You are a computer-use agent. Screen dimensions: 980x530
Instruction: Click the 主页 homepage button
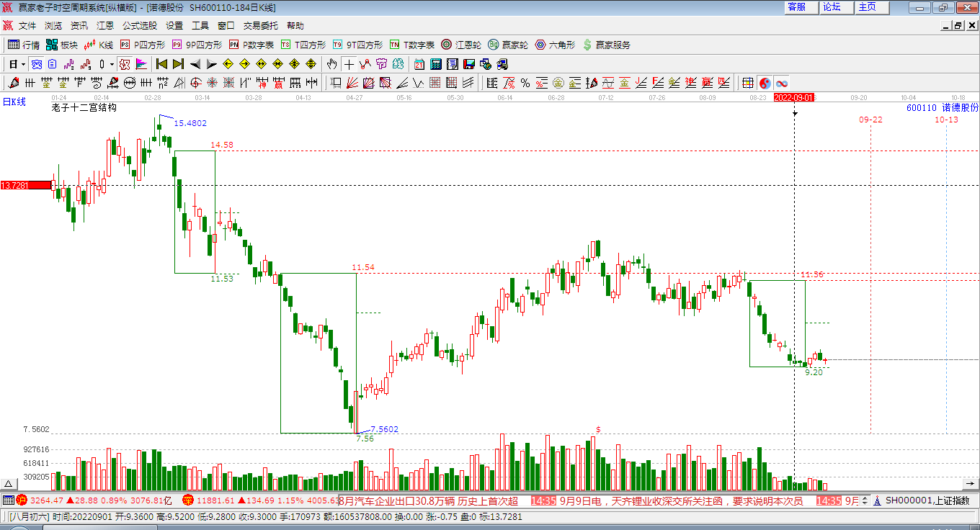coord(872,7)
